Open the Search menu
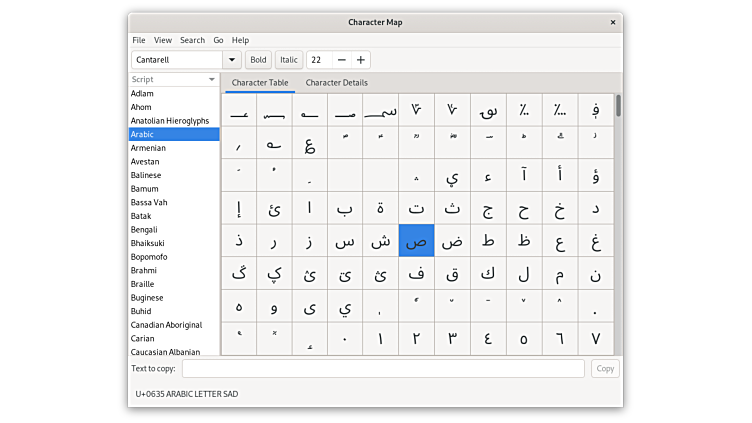This screenshot has height=423, width=752. pyautogui.click(x=192, y=40)
